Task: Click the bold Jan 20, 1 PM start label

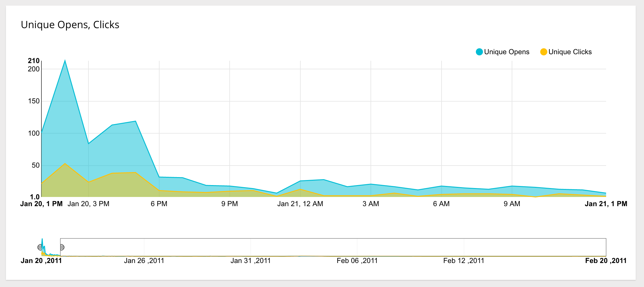Action: [42, 204]
